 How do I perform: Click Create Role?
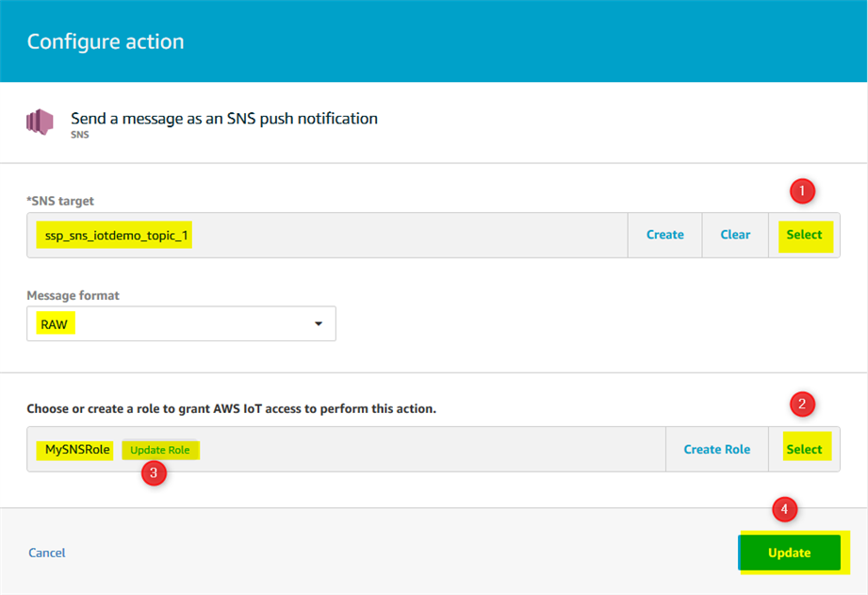pos(716,450)
